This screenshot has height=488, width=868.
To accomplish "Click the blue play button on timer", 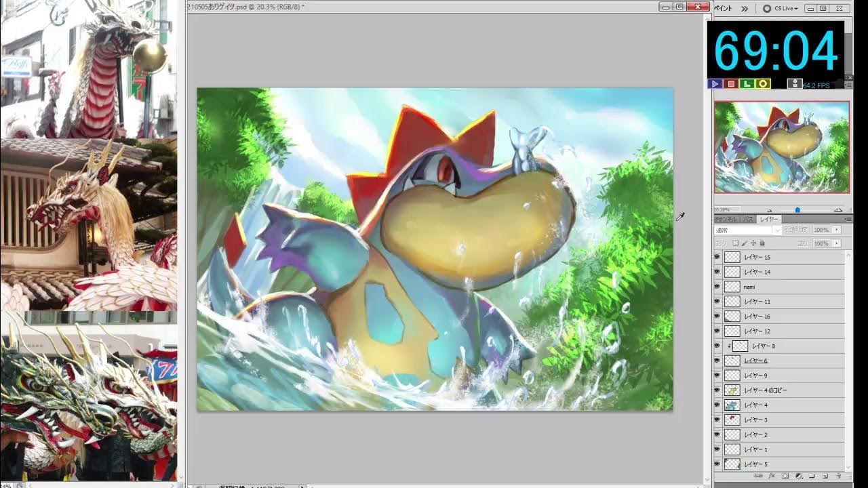I will (715, 84).
